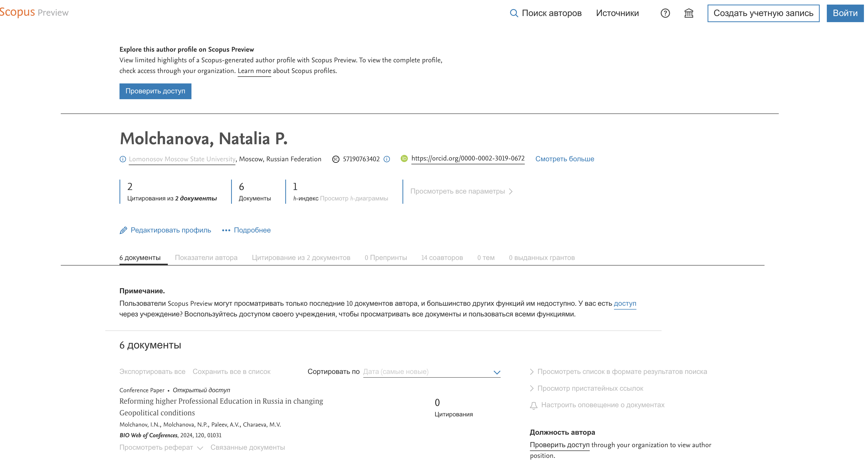Click the sort dropdown chevron arrow

(497, 372)
